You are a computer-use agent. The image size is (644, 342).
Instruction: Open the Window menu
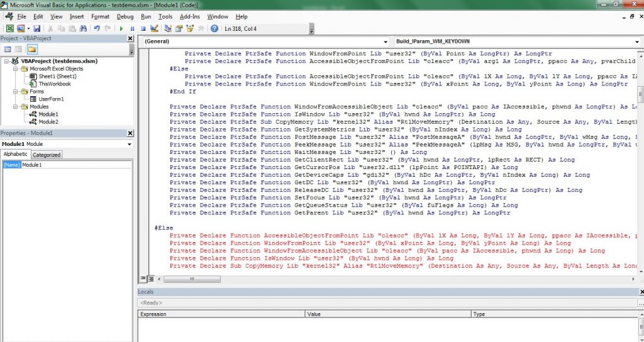[218, 16]
